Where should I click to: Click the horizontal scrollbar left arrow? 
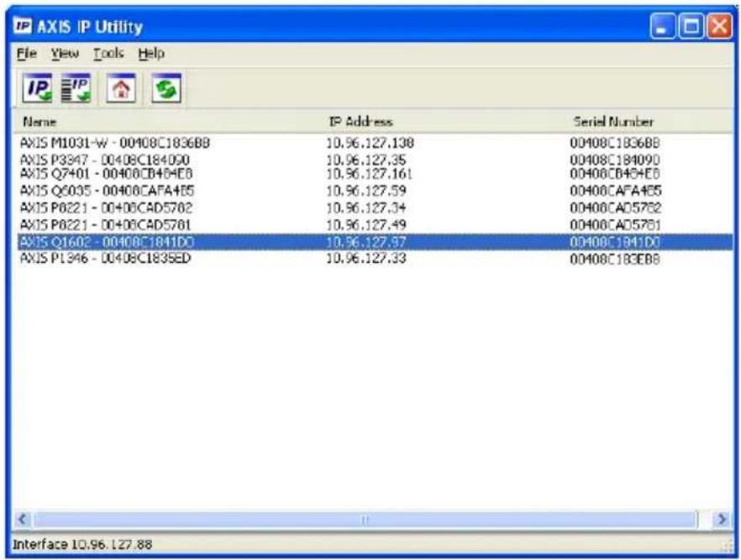click(22, 520)
